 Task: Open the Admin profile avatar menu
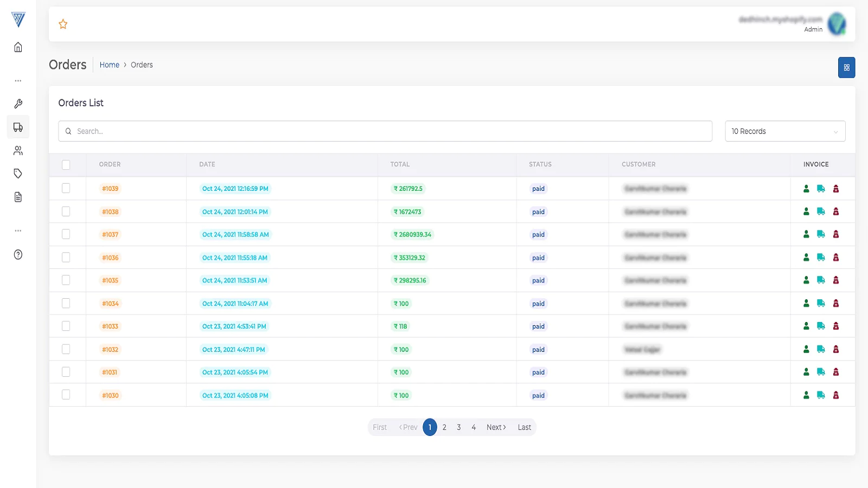(x=837, y=24)
